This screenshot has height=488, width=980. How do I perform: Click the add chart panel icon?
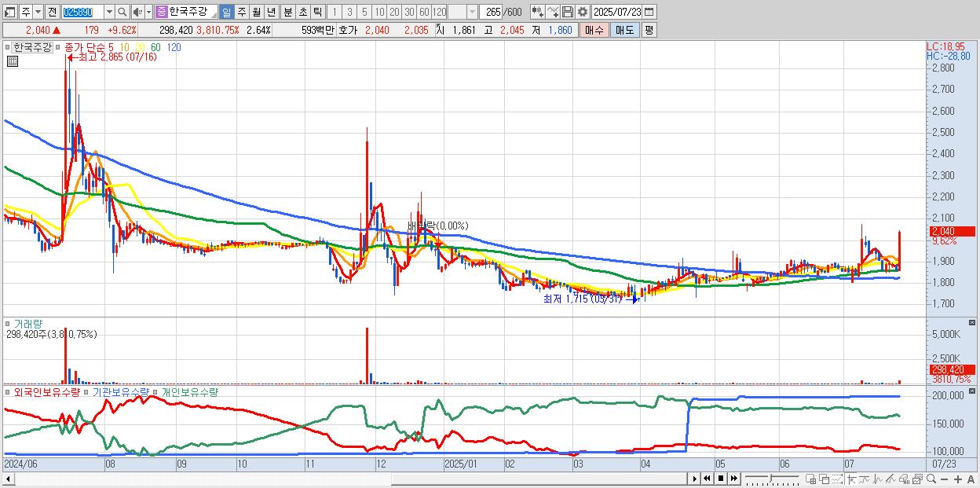coord(810,479)
